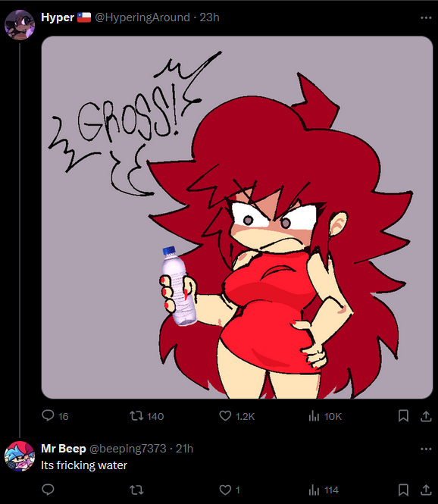Bookmark Mr Beep's reply

pyautogui.click(x=403, y=490)
